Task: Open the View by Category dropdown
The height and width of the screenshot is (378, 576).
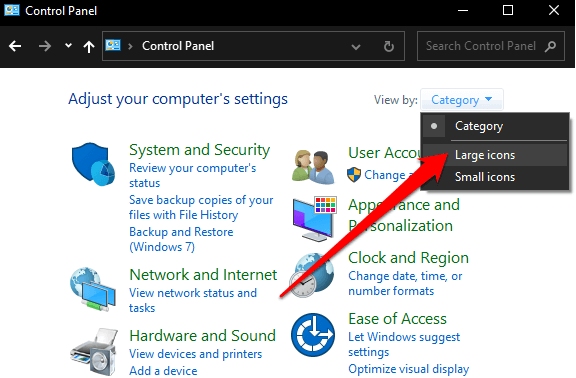Action: [461, 100]
